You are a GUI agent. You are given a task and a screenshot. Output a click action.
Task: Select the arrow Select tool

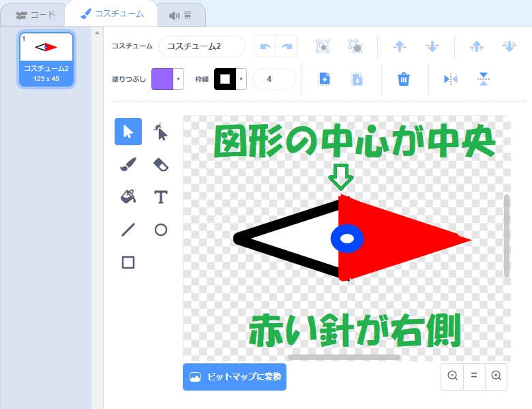128,132
